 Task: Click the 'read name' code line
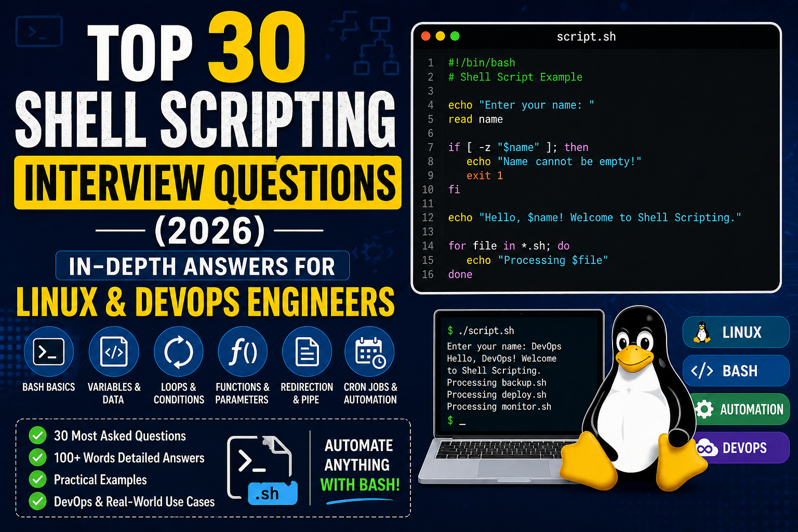click(475, 119)
